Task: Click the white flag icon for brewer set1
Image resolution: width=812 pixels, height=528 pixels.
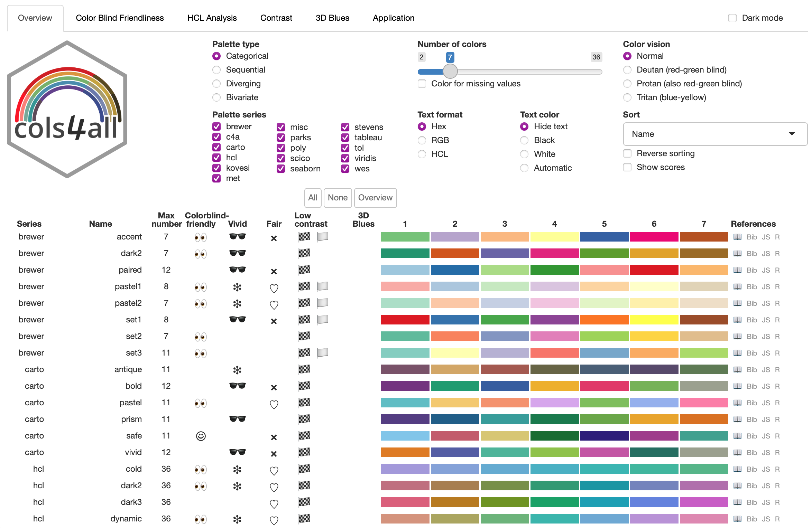Action: (x=322, y=320)
